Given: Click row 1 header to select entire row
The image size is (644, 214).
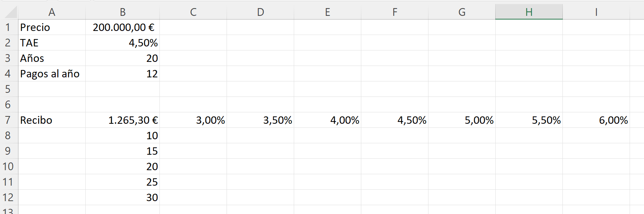Looking at the screenshot, I should point(7,27).
